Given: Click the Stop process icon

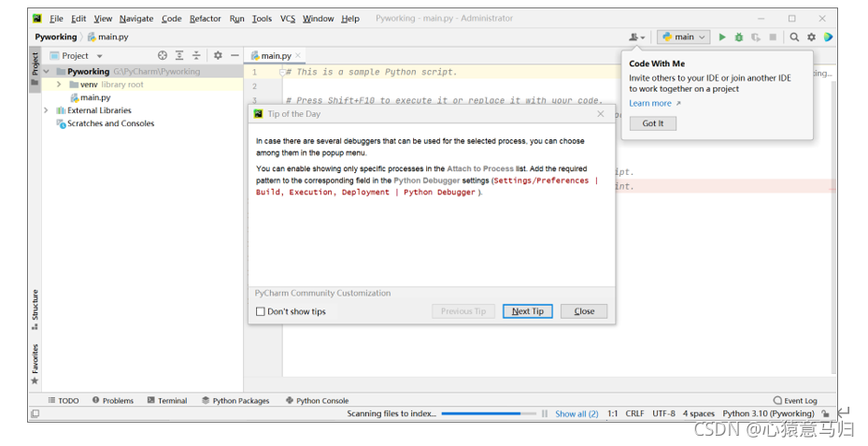Looking at the screenshot, I should click(773, 37).
